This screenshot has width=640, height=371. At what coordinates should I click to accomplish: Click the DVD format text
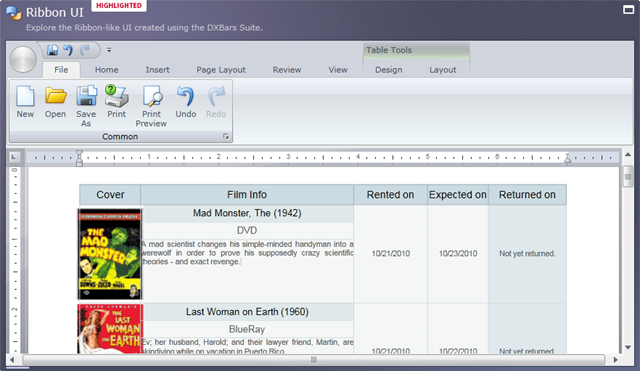pos(247,231)
